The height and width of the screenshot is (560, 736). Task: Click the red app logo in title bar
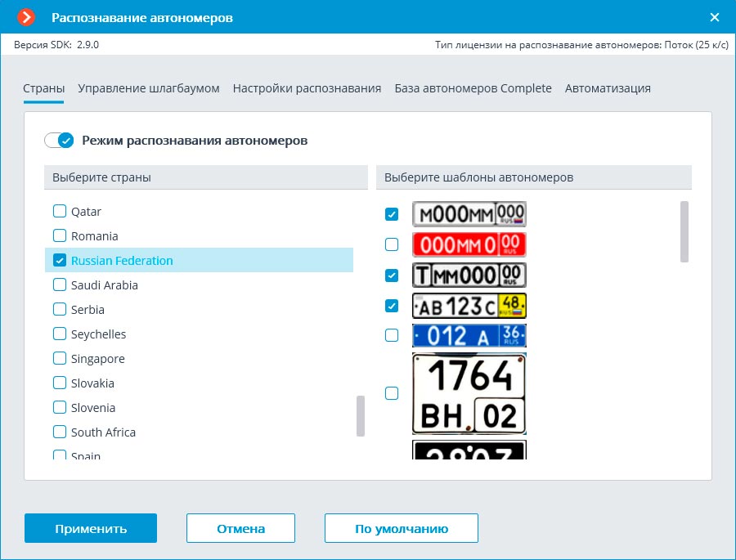point(27,17)
